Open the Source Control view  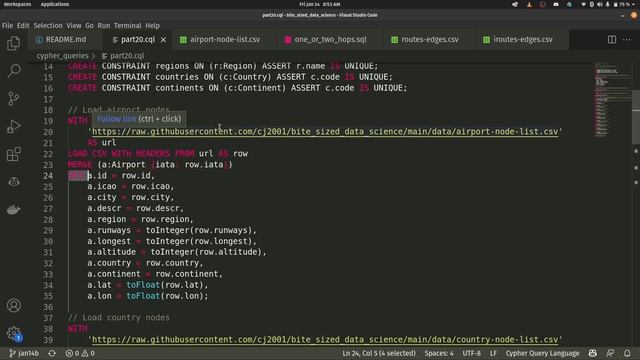[x=13, y=99]
